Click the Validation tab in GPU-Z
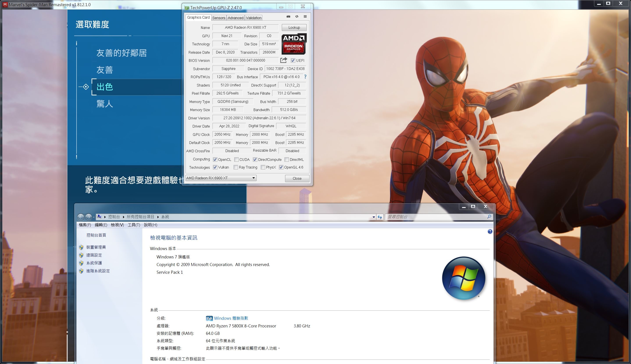 click(x=254, y=17)
